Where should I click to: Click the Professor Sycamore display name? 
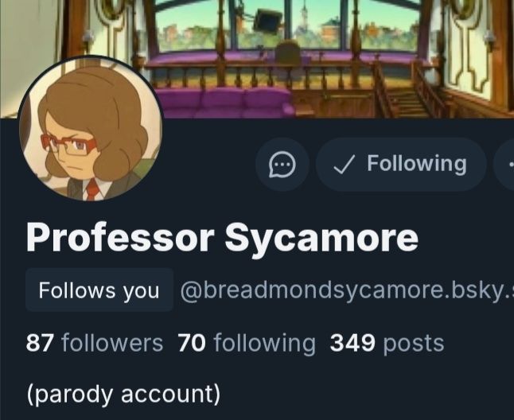click(x=222, y=238)
